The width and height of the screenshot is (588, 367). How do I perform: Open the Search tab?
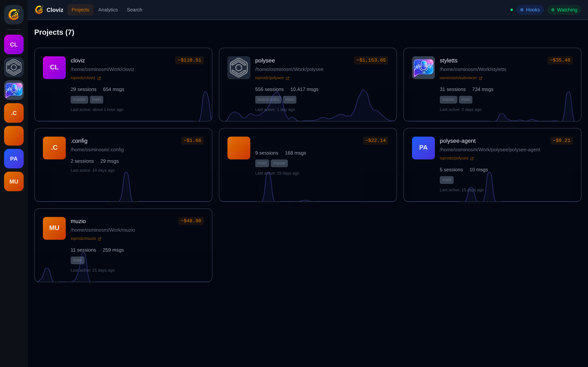(x=135, y=10)
